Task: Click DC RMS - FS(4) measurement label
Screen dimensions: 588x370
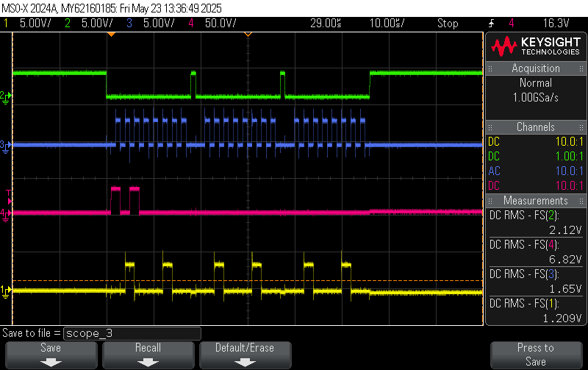Action: (x=524, y=245)
